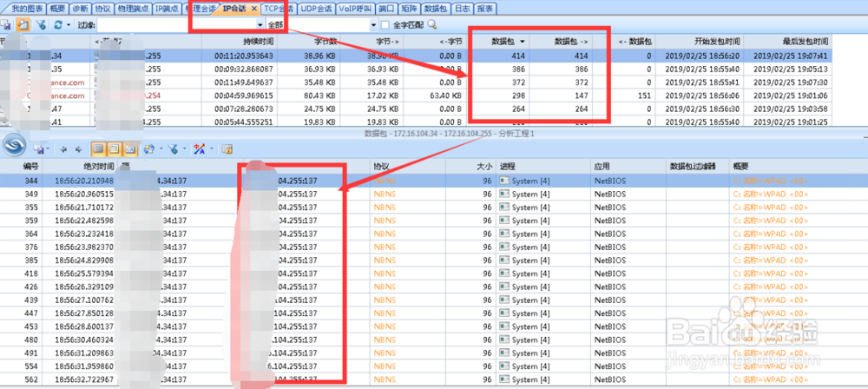Click the lock icon in packet toolbar
Image resolution: width=868 pixels, height=389 pixels.
(227, 149)
